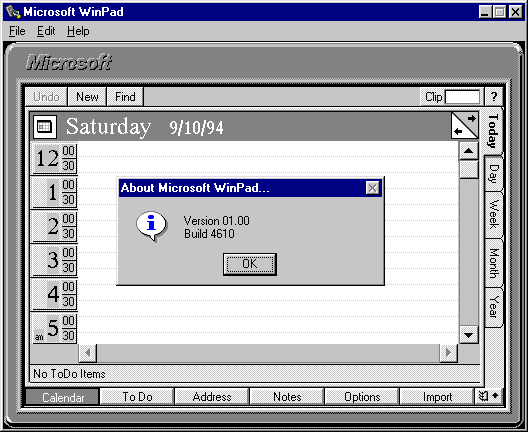The height and width of the screenshot is (432, 528).
Task: Click the horizontal scrollbar left arrow
Action: pos(88,353)
